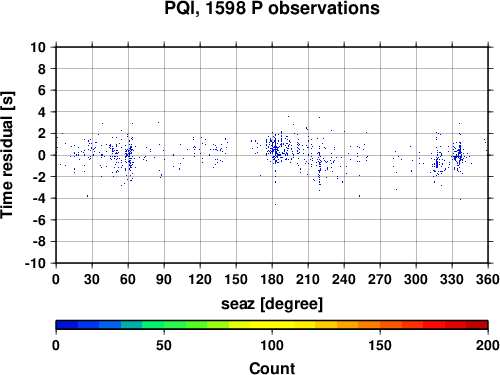Click the plot title 'PQI, 1598 P observations'
The width and height of the screenshot is (500, 375).
(272, 8)
